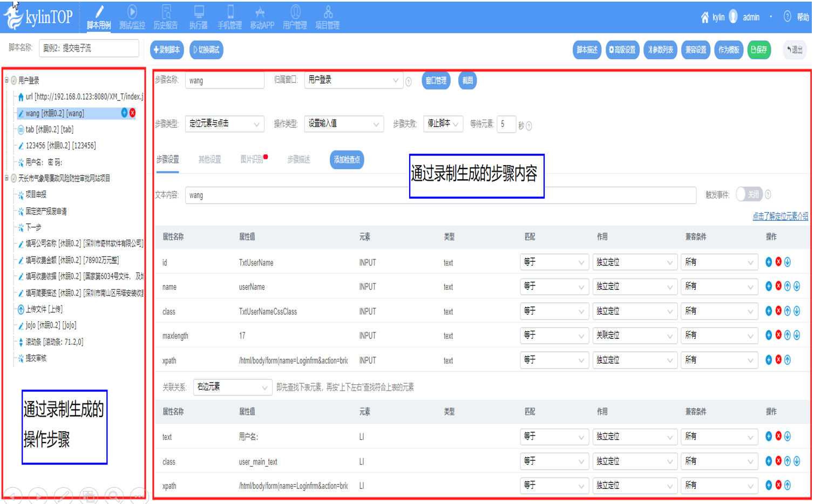The image size is (814, 504).
Task: Switch to the 图片识别 tab
Action: (252, 159)
